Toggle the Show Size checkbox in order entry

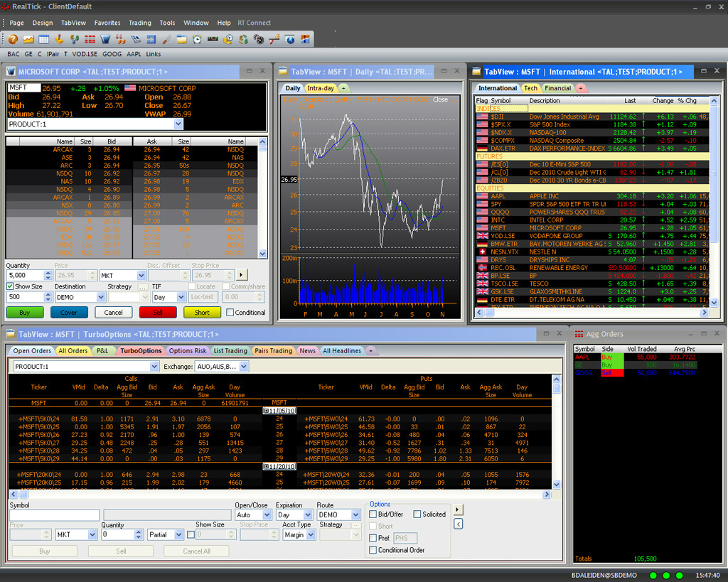(x=10, y=286)
